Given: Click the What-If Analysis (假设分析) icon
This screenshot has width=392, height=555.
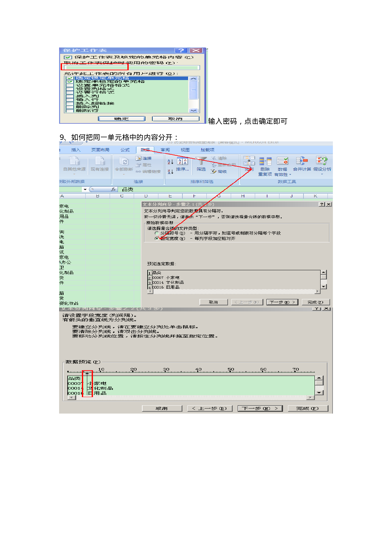Looking at the screenshot, I should (322, 161).
